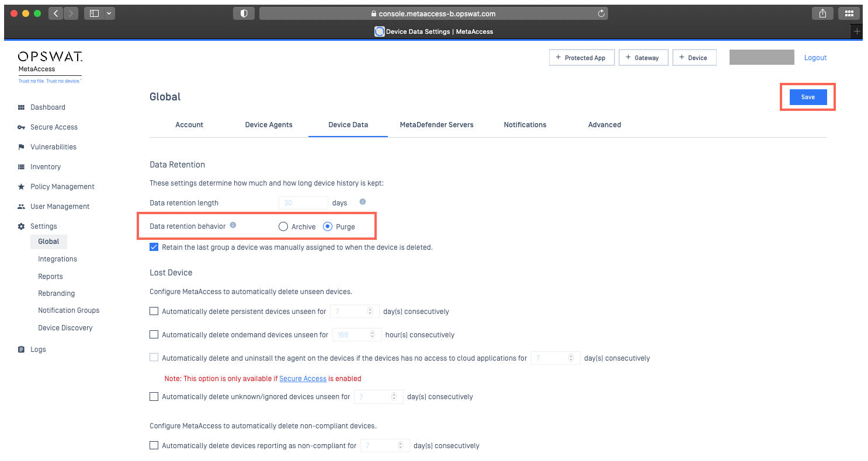Click the + Gateway button
Viewport: 868px width, 461px height.
[643, 58]
